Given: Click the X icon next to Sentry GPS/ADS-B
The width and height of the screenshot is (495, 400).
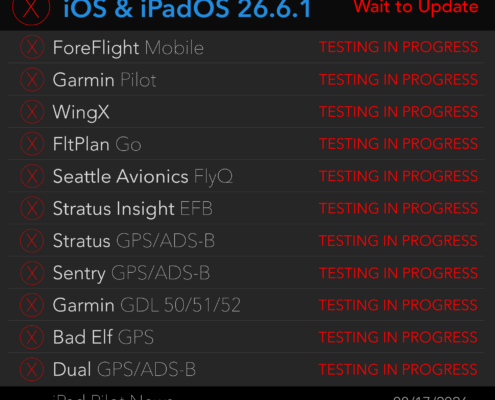Looking at the screenshot, I should 32,273.
